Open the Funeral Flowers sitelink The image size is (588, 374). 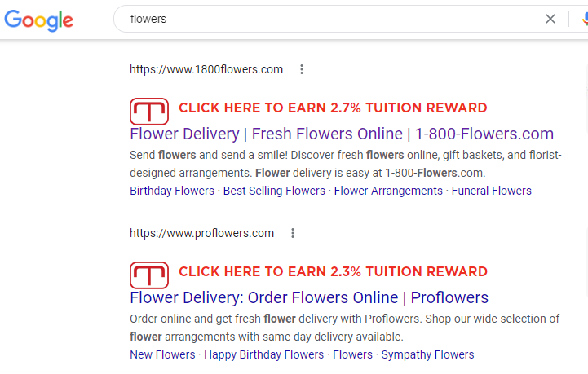[491, 191]
